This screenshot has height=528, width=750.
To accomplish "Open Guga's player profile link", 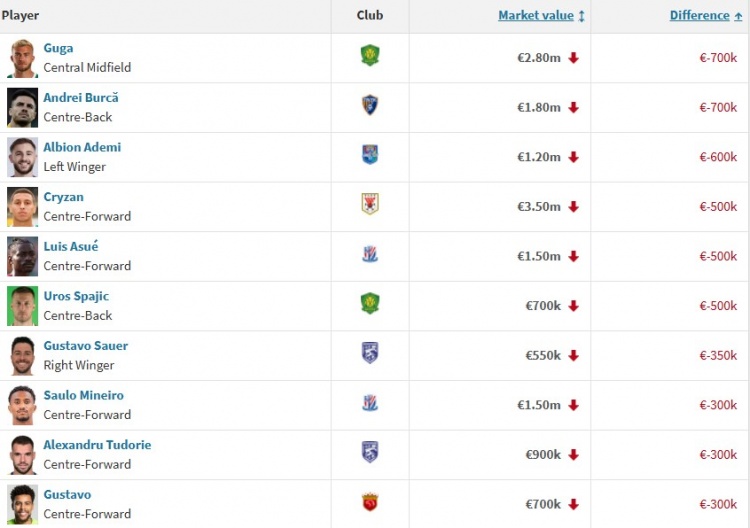I will point(58,48).
